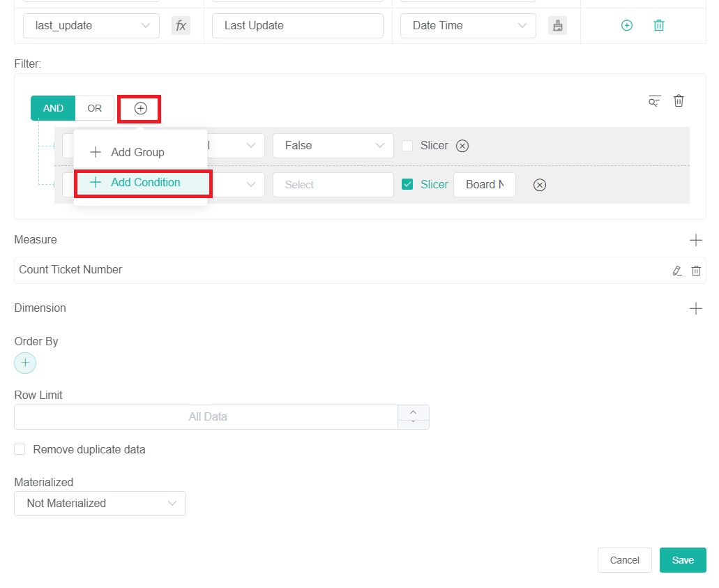The image size is (719, 588).
Task: Open the last_update field dropdown
Action: (91, 25)
